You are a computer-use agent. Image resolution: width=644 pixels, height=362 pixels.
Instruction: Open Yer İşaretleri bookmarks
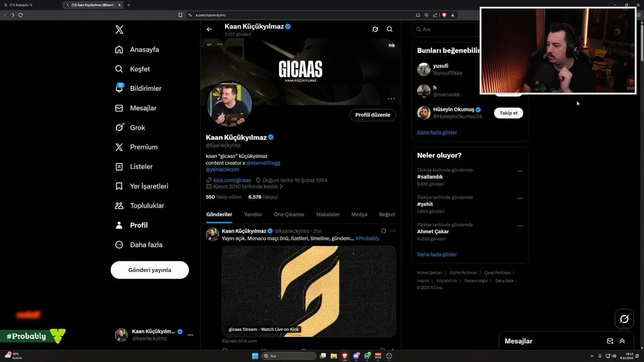[x=141, y=186]
